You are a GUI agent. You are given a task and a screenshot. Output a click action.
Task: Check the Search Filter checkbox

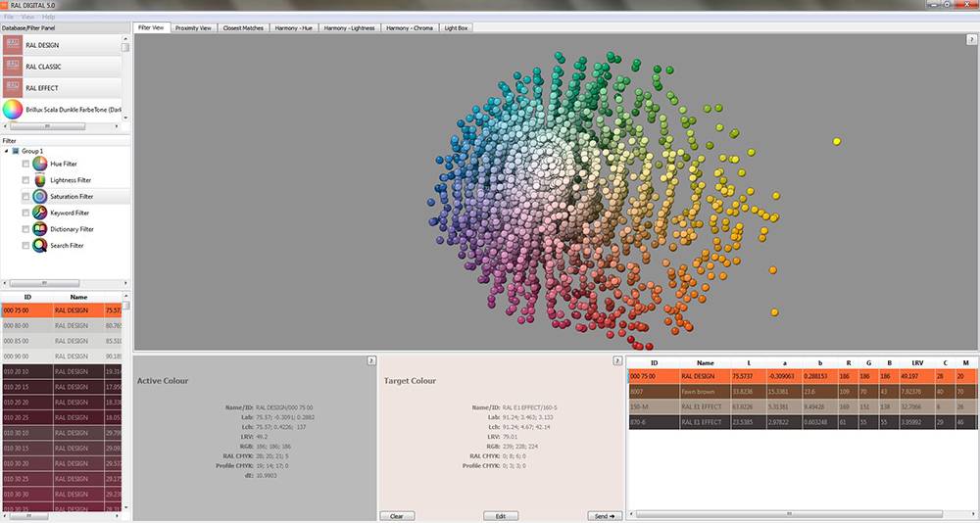25,246
